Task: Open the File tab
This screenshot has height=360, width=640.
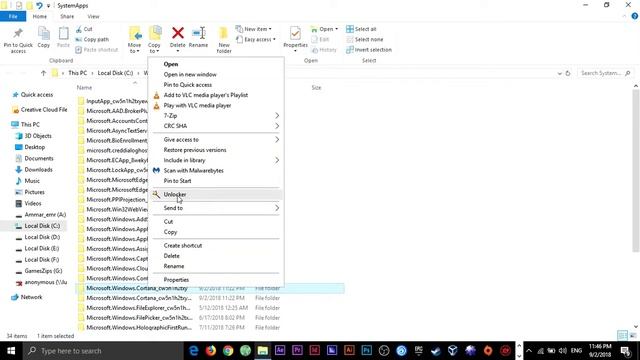Action: 13,16
